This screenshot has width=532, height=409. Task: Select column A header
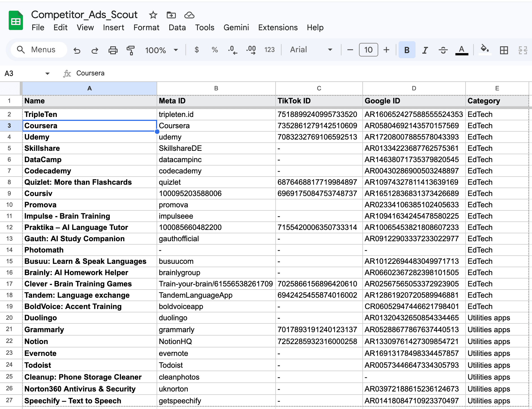point(90,88)
